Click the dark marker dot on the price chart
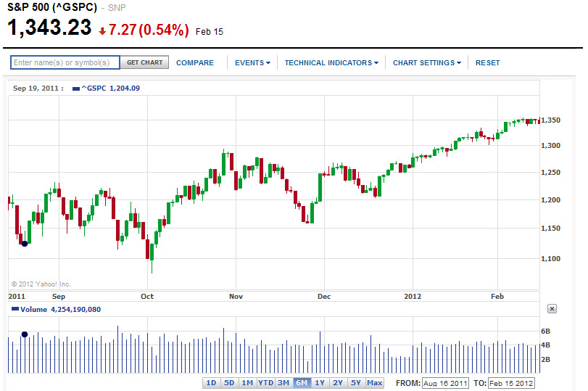This screenshot has width=588, height=391. click(25, 244)
